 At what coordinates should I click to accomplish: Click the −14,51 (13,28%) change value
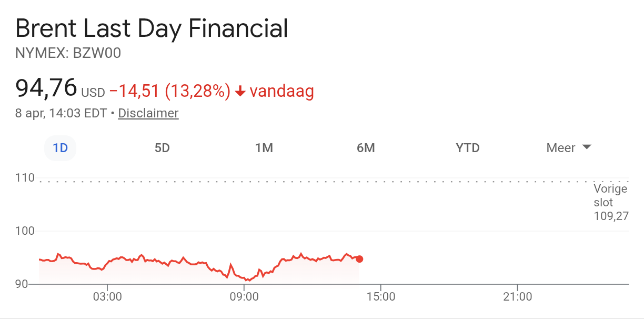pos(170,92)
